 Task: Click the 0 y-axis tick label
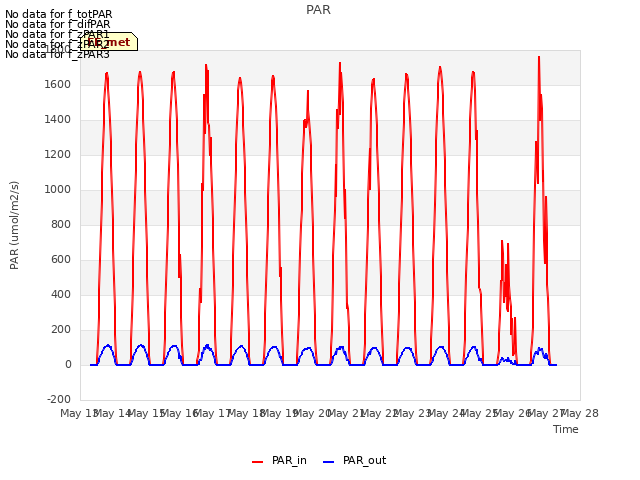[x=68, y=364]
